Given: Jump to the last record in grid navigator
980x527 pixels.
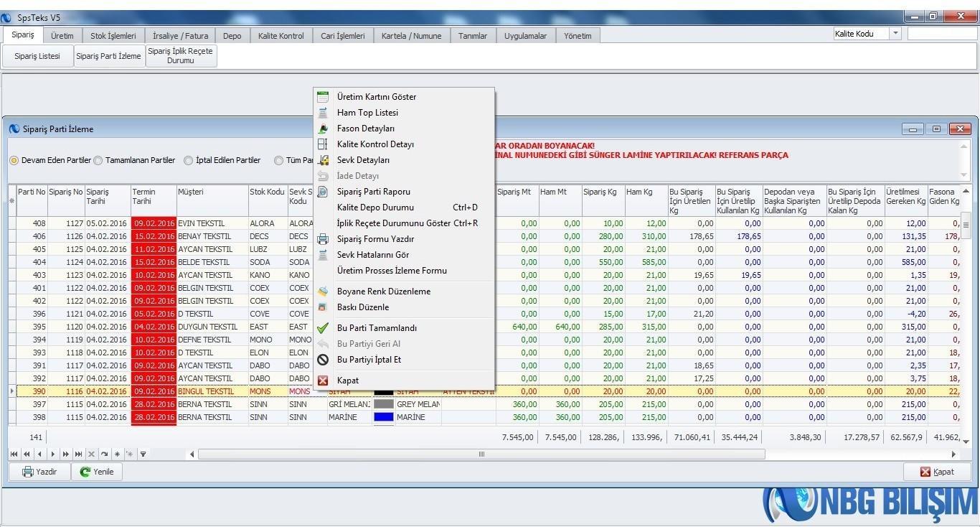Looking at the screenshot, I should pos(78,454).
